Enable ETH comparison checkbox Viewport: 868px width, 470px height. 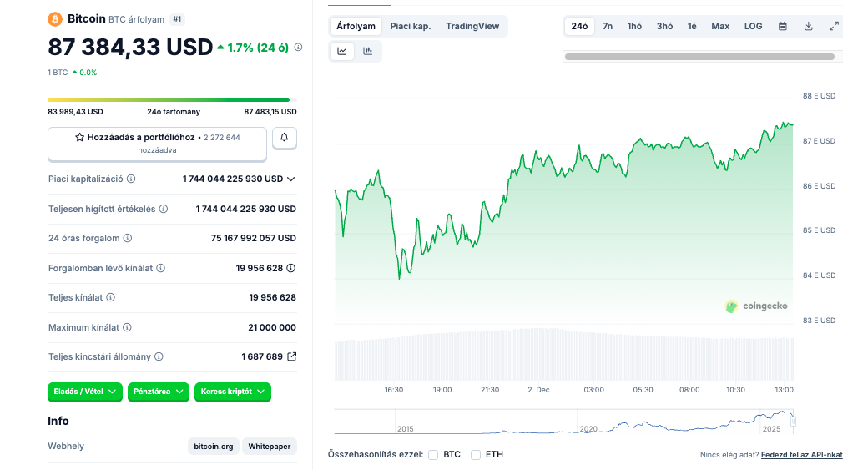476,455
